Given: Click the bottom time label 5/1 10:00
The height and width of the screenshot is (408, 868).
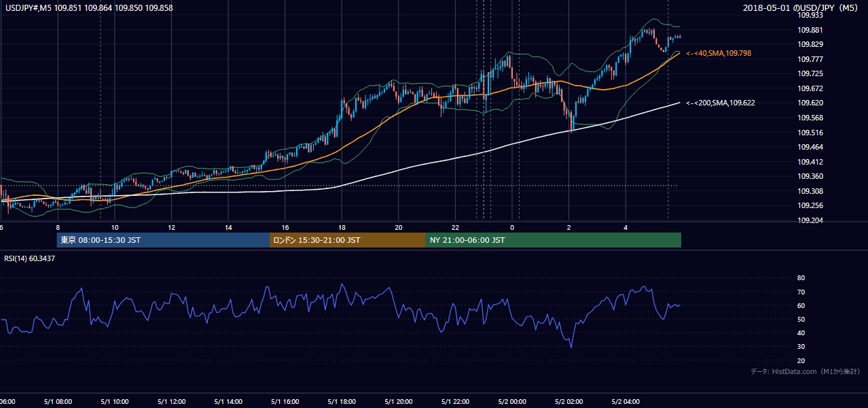Looking at the screenshot, I should (114, 402).
